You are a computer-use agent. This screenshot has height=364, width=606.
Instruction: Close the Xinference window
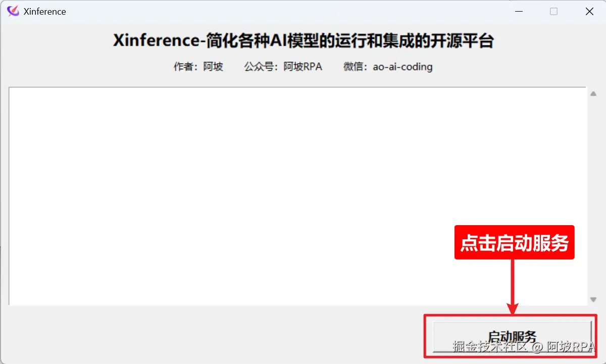coord(589,11)
